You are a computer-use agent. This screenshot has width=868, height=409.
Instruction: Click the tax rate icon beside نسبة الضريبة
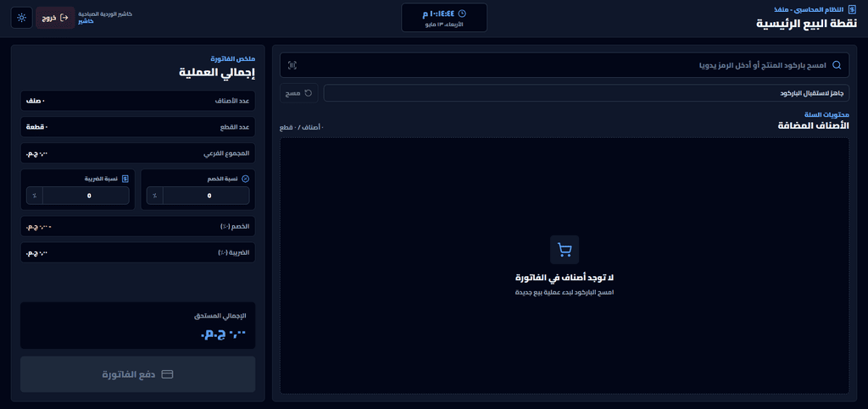point(125,179)
